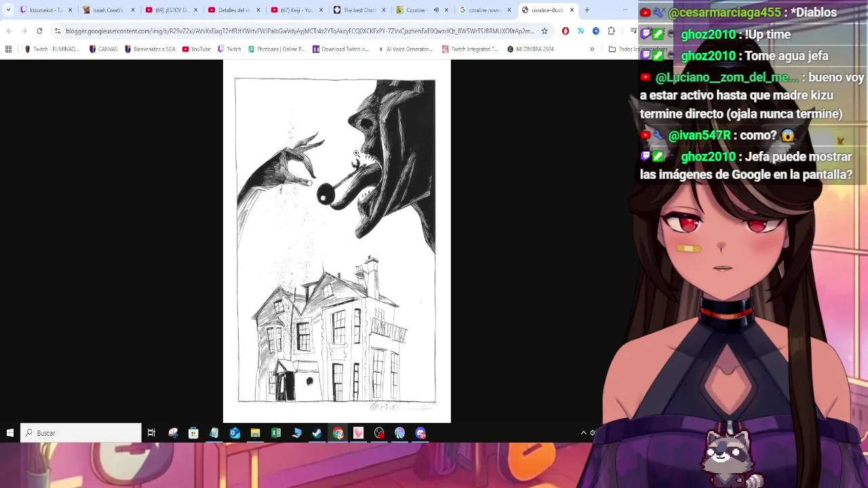Zoom into the Coraline illustration image
Screen dimensions: 868x488
coord(336,241)
